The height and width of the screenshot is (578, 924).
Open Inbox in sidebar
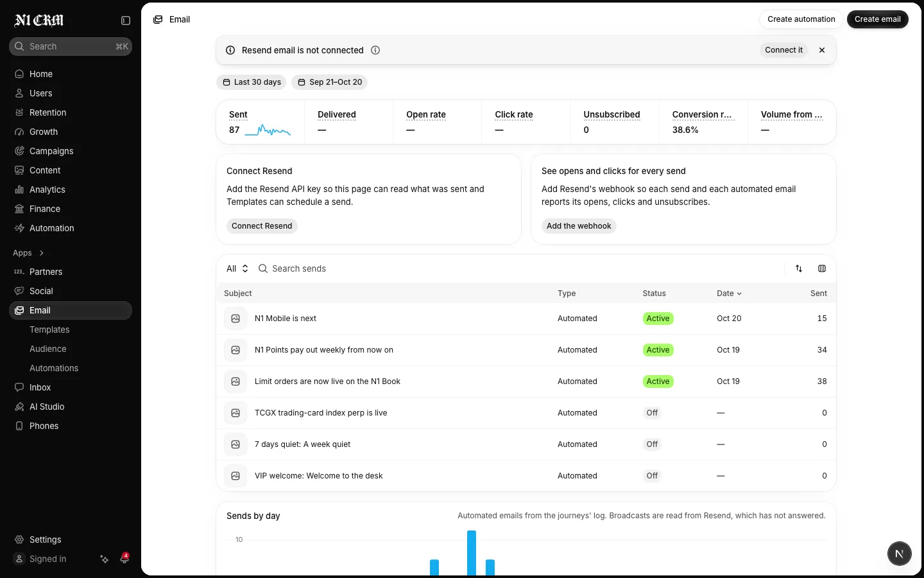pyautogui.click(x=71, y=387)
